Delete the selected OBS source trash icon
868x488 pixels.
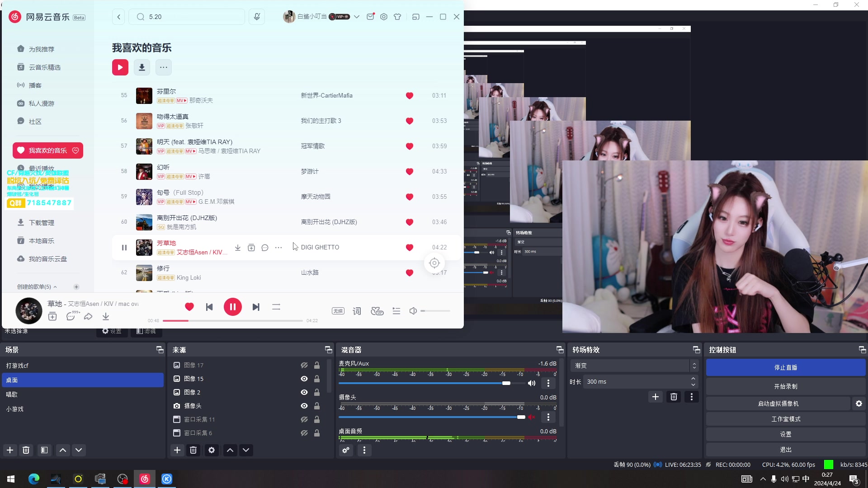click(x=193, y=450)
